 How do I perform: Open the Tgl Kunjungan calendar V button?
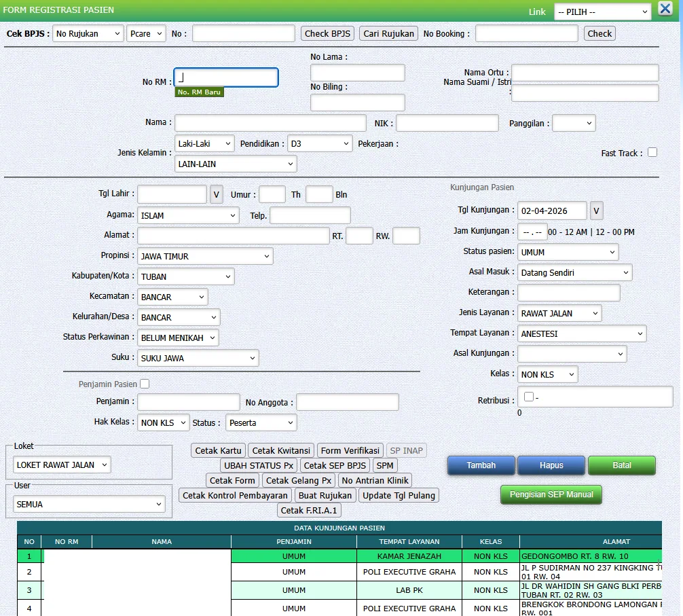(596, 211)
